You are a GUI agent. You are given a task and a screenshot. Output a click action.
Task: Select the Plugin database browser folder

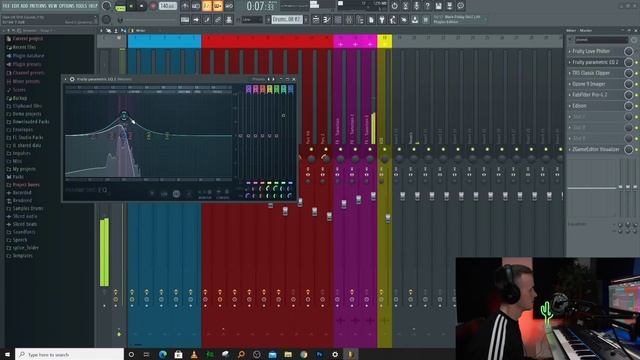pos(28,56)
